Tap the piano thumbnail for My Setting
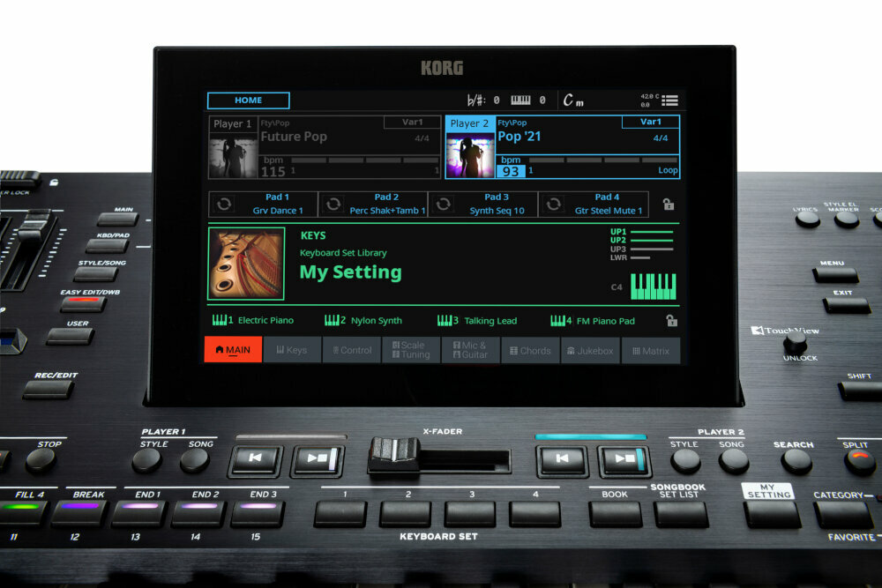The width and height of the screenshot is (882, 588). [246, 264]
